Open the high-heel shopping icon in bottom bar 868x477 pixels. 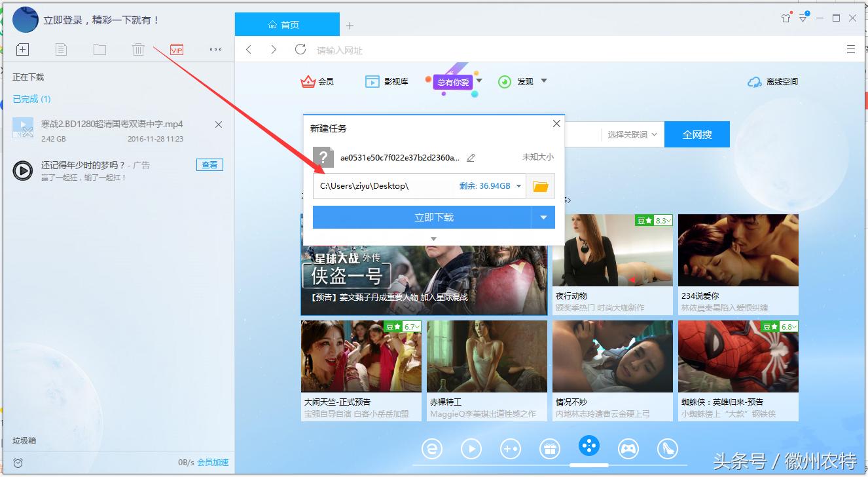tap(668, 448)
